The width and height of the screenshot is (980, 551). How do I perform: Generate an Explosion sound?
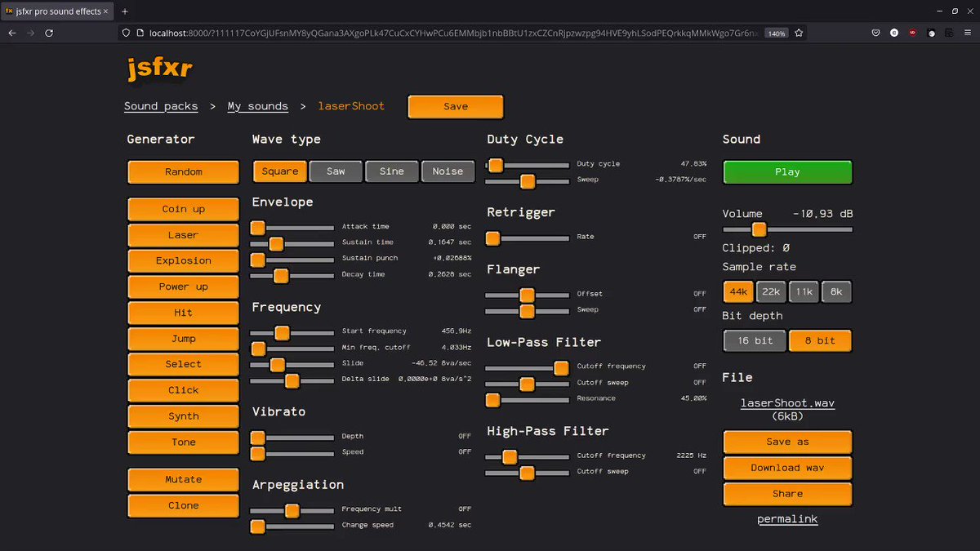click(x=184, y=261)
